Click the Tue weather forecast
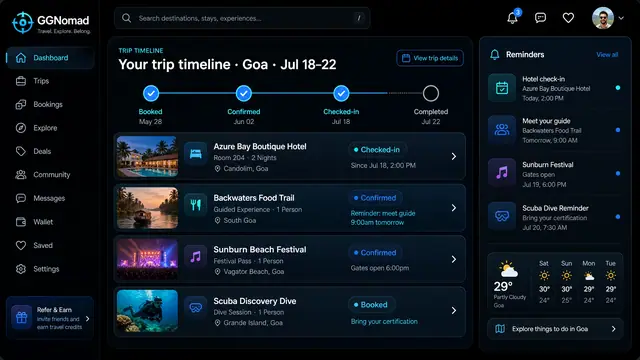 611,282
